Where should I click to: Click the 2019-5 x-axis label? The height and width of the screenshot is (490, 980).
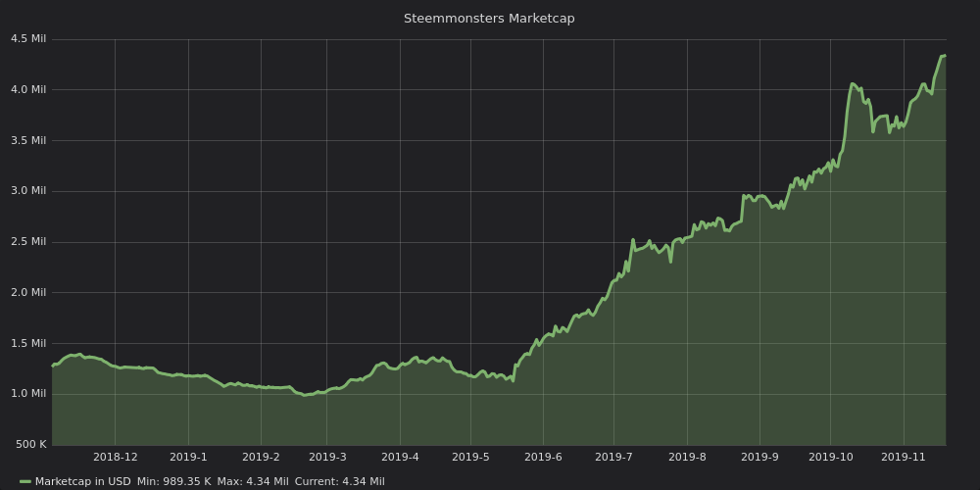click(470, 457)
